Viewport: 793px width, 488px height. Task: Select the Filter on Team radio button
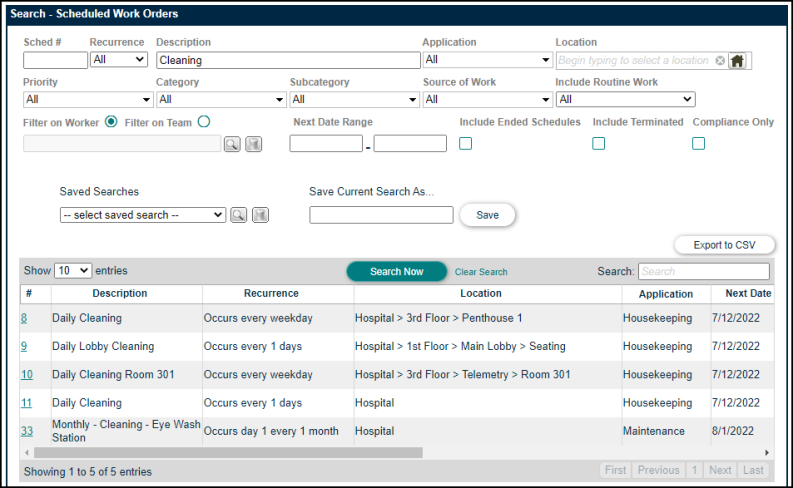click(x=204, y=122)
